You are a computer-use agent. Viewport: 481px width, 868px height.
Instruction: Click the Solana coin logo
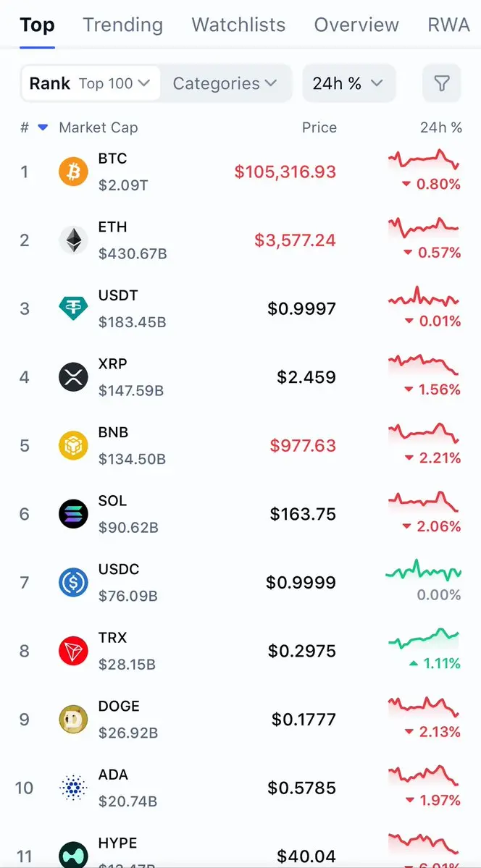[73, 514]
